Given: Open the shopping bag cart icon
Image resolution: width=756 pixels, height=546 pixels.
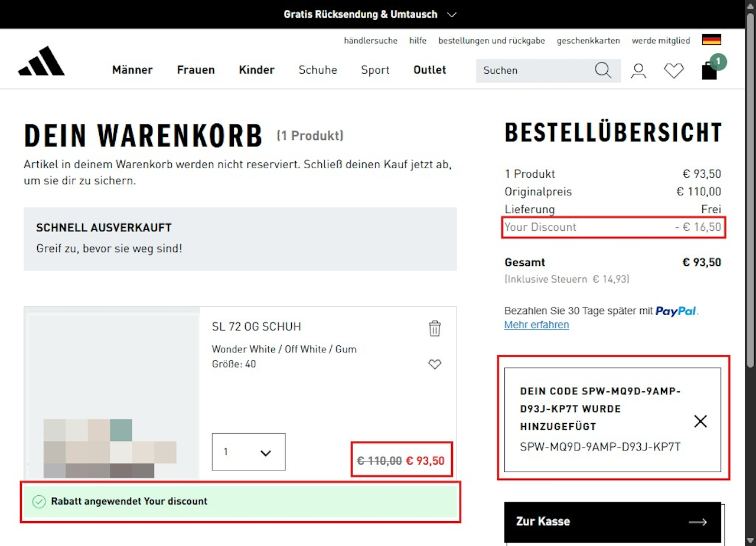Looking at the screenshot, I should tap(709, 70).
